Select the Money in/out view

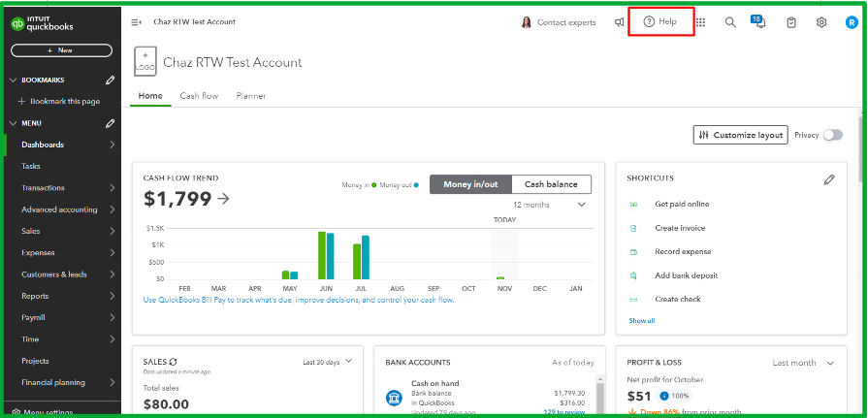tap(470, 184)
